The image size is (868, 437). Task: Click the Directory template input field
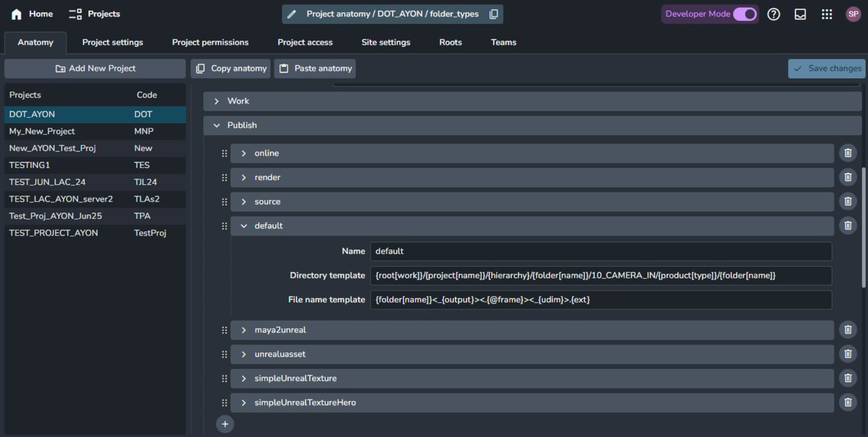pyautogui.click(x=600, y=275)
